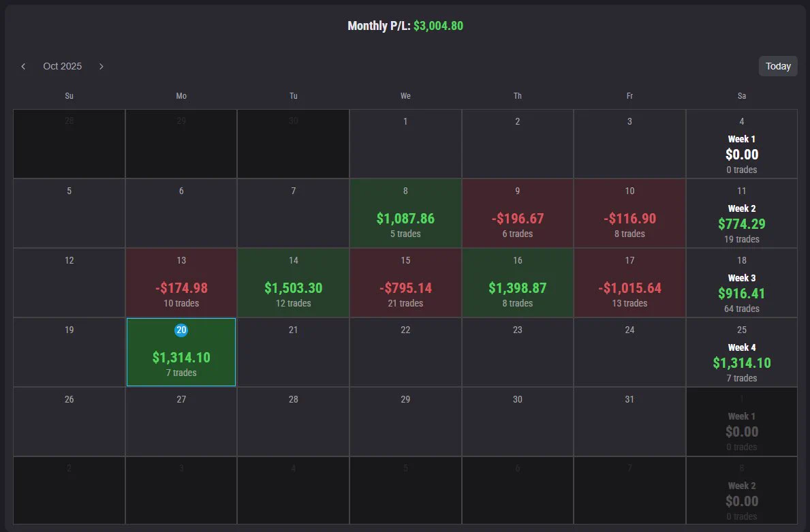Click the 64 trades count in Week 3
Image resolution: width=810 pixels, height=532 pixels.
pos(742,309)
